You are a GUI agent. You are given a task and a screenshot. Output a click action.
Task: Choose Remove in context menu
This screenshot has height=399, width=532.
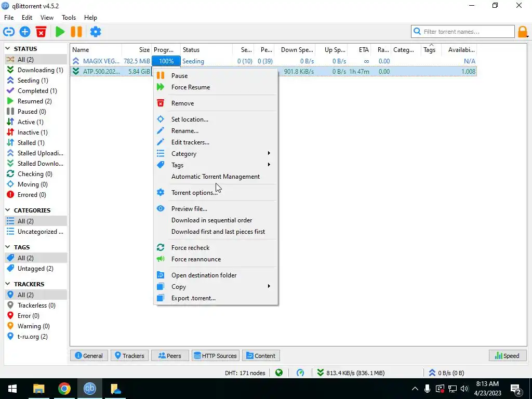216,103
